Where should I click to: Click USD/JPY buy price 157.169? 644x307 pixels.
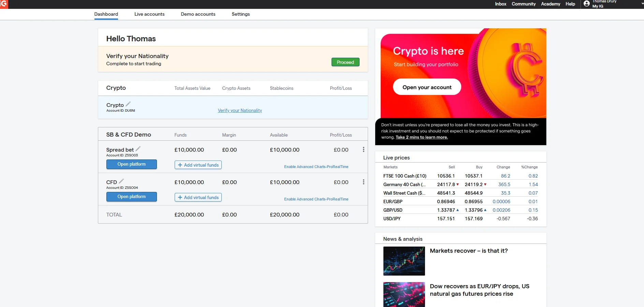tap(474, 219)
